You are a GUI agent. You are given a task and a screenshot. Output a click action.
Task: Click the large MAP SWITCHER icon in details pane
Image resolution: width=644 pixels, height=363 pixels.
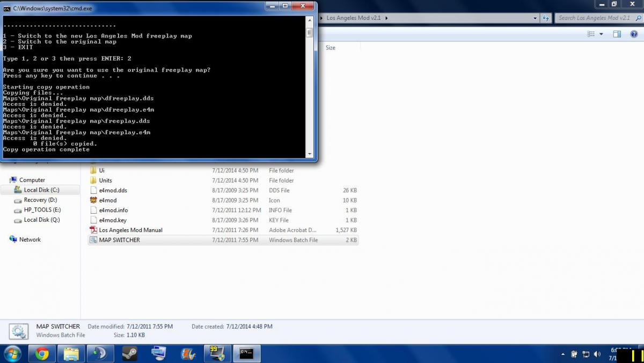coord(19,331)
